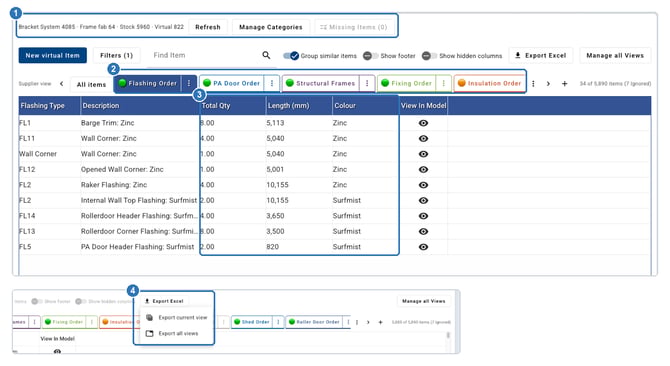Sort by the Flashing Type column header
The height and width of the screenshot is (366, 670).
pos(49,105)
